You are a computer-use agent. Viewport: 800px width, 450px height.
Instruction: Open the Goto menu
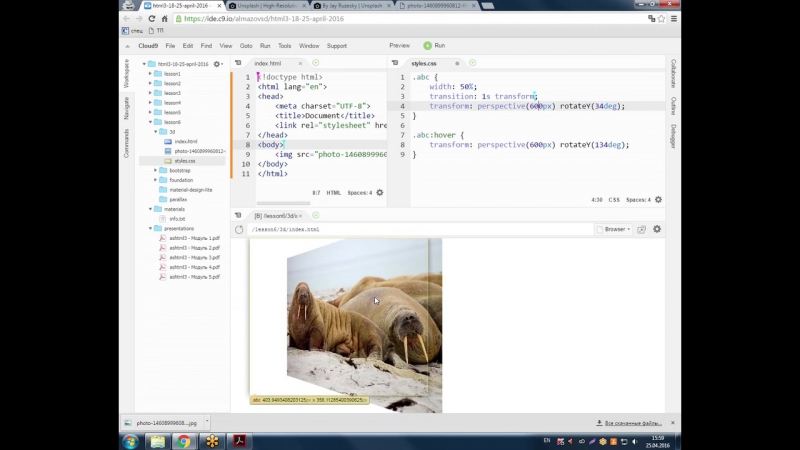tap(245, 46)
